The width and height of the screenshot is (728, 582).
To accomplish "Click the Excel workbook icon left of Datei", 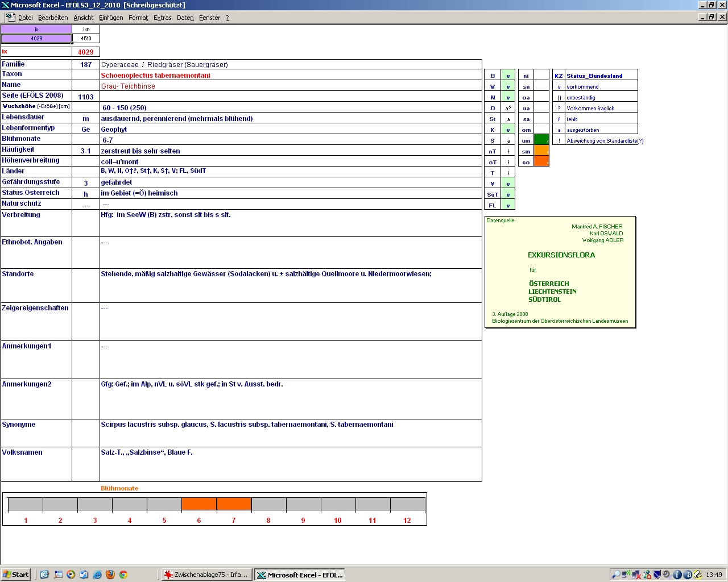I will click(10, 18).
